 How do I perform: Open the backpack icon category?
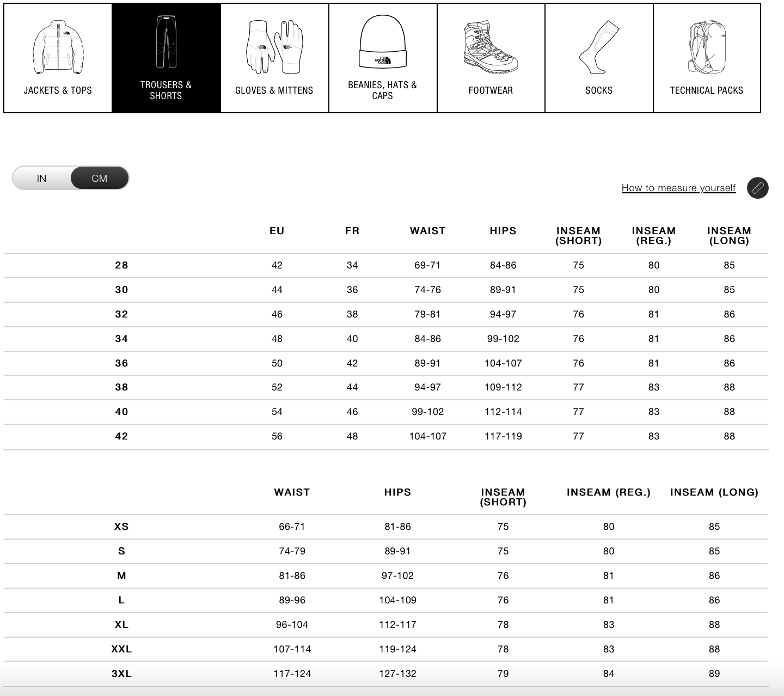click(706, 47)
